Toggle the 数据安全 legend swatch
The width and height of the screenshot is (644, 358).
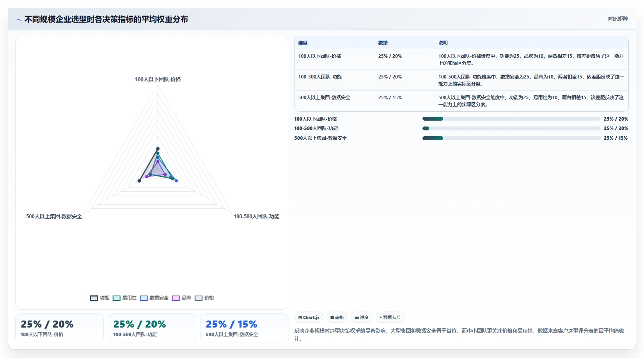coord(144,298)
